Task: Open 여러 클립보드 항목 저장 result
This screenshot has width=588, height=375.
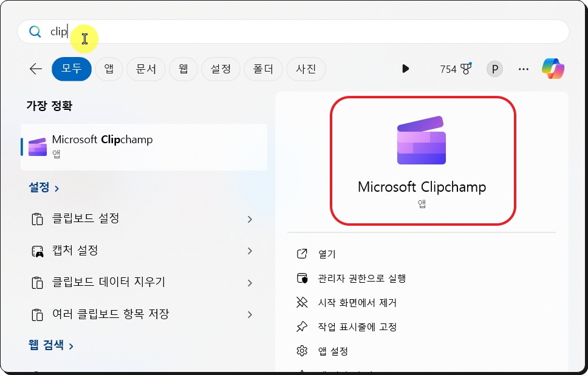Action: [144, 314]
